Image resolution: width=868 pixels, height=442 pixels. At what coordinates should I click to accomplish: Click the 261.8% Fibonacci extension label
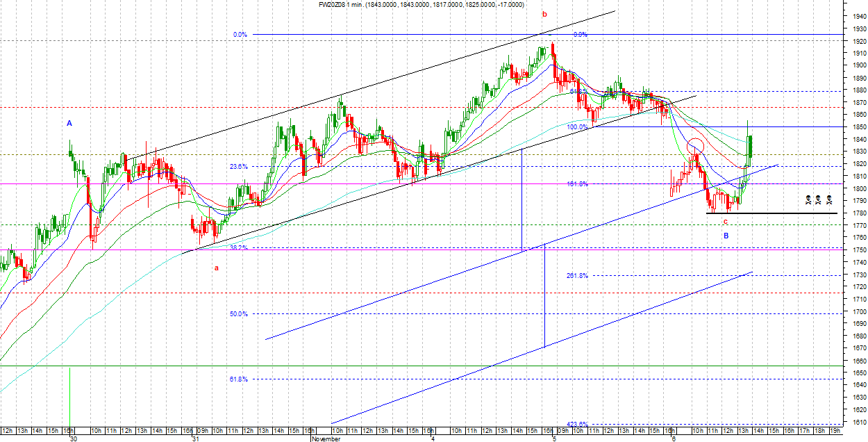point(578,276)
